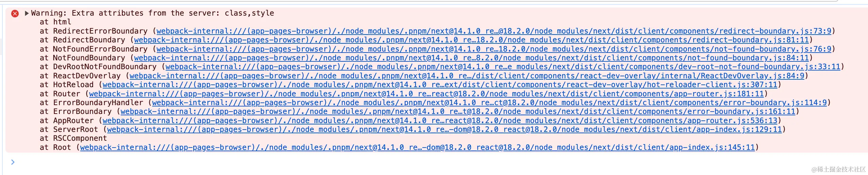Screen dimensions: 868x175
Task: Open the app-router.js:536:13 AppRouter link
Action: click(440, 121)
